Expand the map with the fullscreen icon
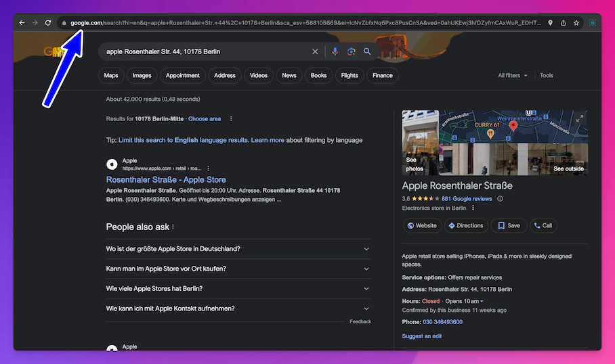Screen dimensions: 615x364 [579, 118]
